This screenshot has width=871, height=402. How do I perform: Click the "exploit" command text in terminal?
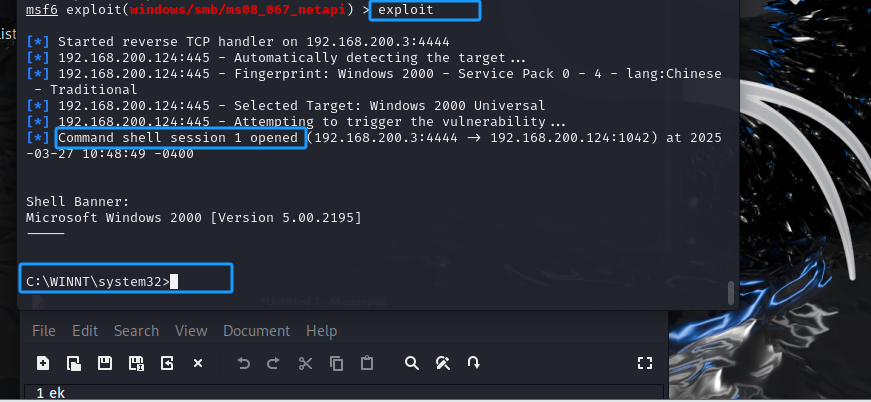pyautogui.click(x=406, y=10)
